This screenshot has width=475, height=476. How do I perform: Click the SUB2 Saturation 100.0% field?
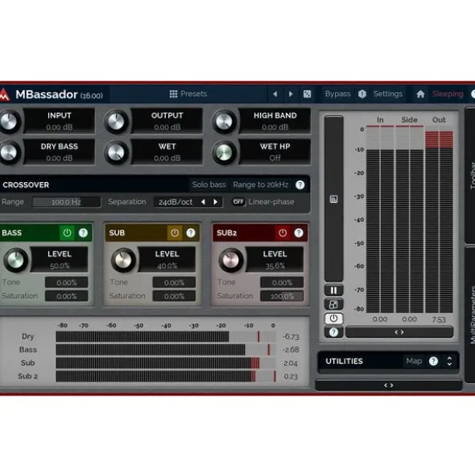pyautogui.click(x=282, y=296)
